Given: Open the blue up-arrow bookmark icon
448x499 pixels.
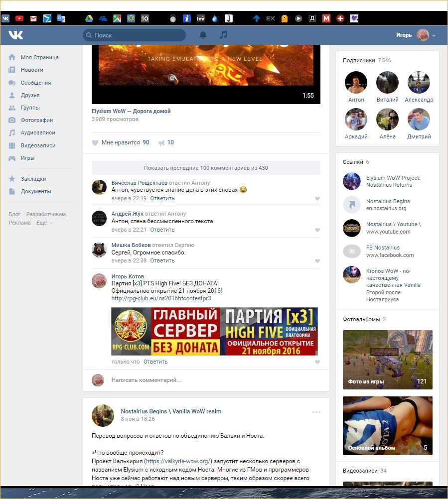Looking at the screenshot, I should [x=256, y=18].
